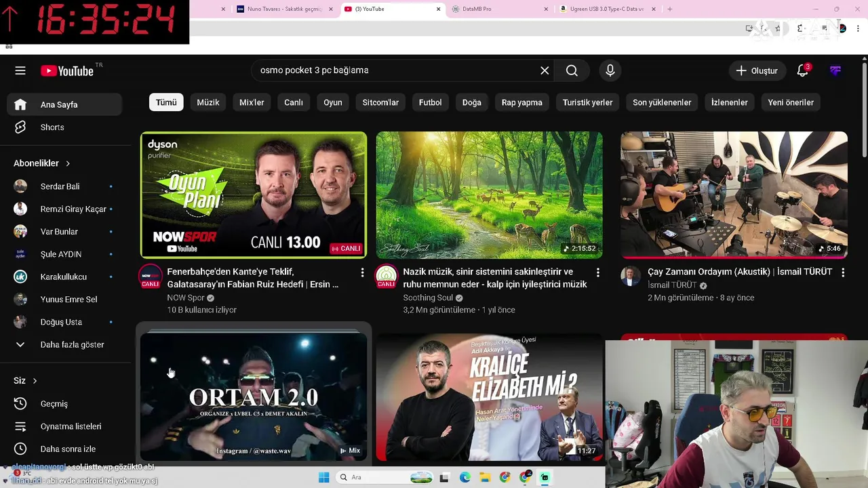Select the Son yüklenenler filter chip
The height and width of the screenshot is (488, 868).
tap(662, 102)
